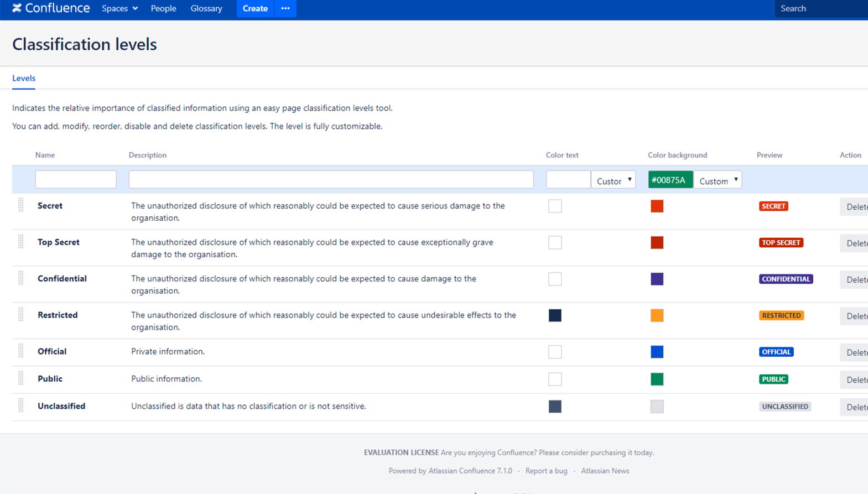This screenshot has width=868, height=494.
Task: Open the more options ellipsis menu
Action: coord(285,8)
